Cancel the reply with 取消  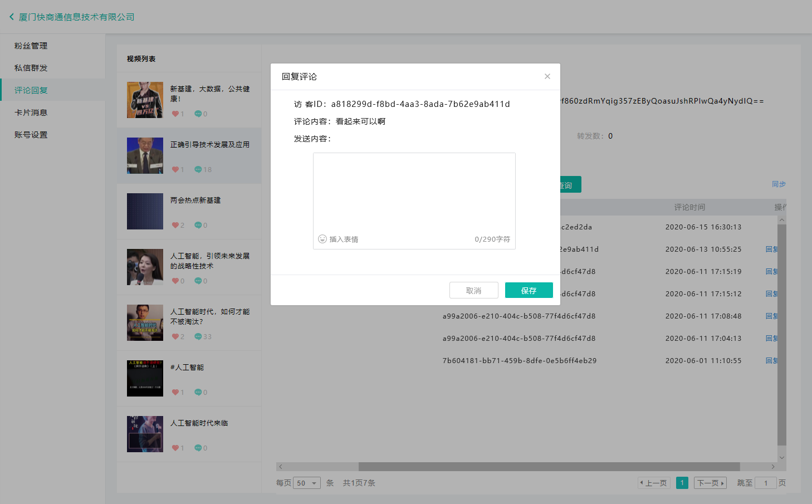click(x=473, y=290)
